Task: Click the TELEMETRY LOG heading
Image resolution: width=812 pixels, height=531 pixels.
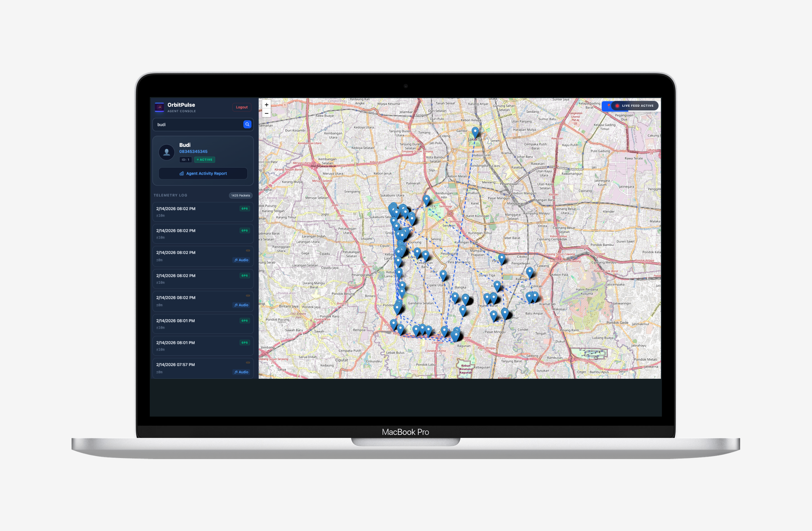Action: tap(170, 195)
